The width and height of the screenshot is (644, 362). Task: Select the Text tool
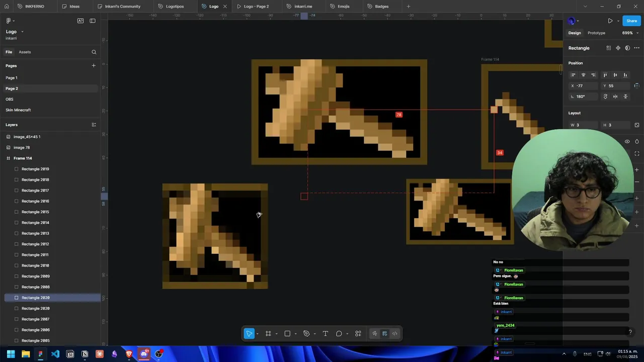coord(326,333)
